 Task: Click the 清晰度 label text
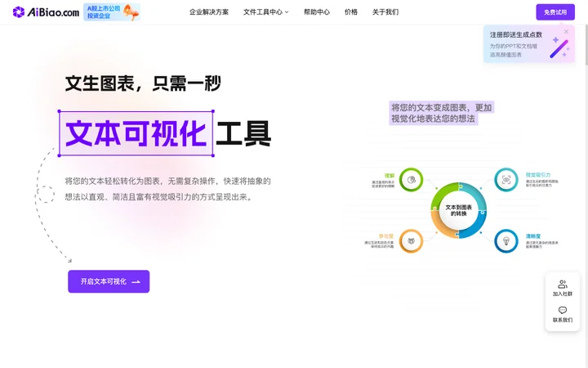coord(532,236)
